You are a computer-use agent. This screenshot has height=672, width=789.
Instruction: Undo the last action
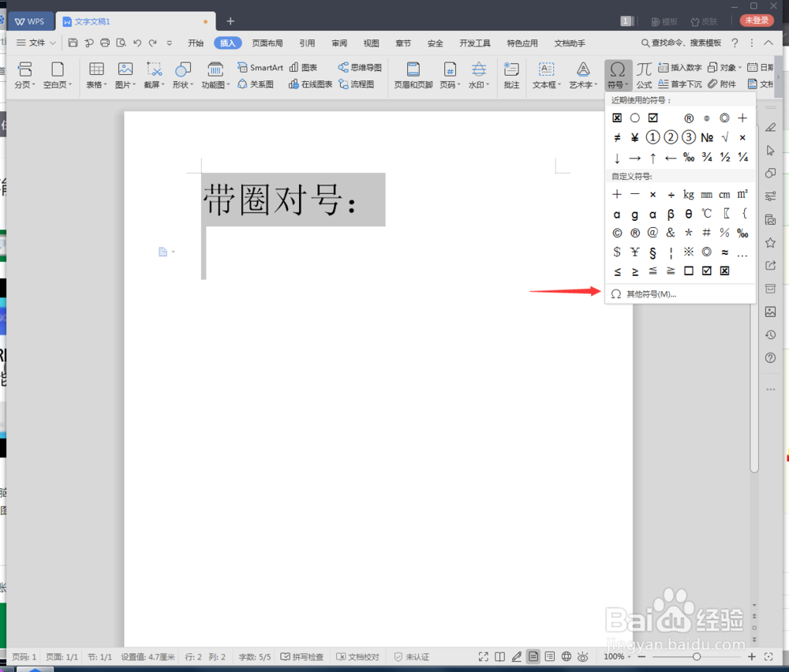click(137, 43)
